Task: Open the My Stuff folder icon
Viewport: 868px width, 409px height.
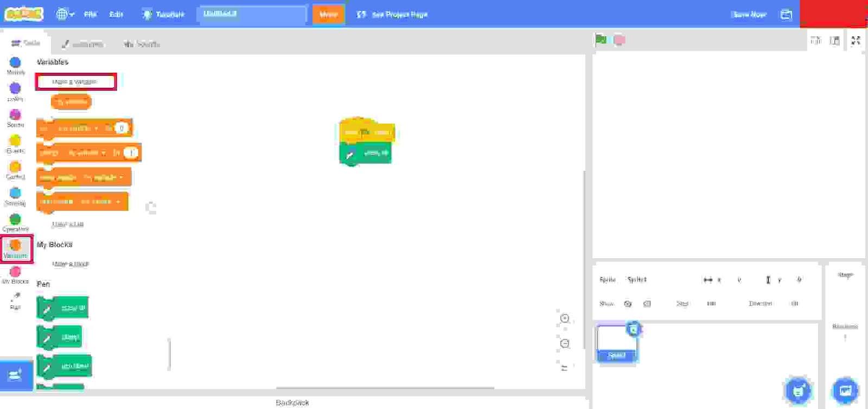Action: pos(786,15)
